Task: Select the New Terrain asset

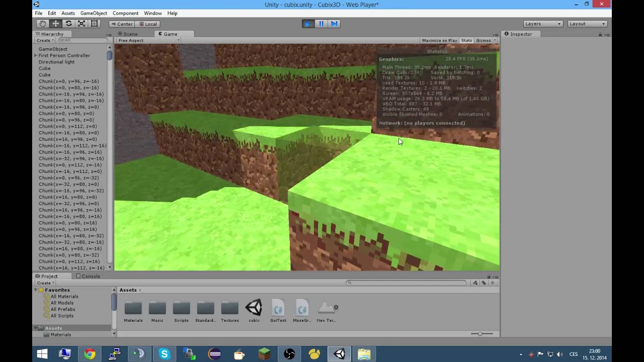Action: 327,312
